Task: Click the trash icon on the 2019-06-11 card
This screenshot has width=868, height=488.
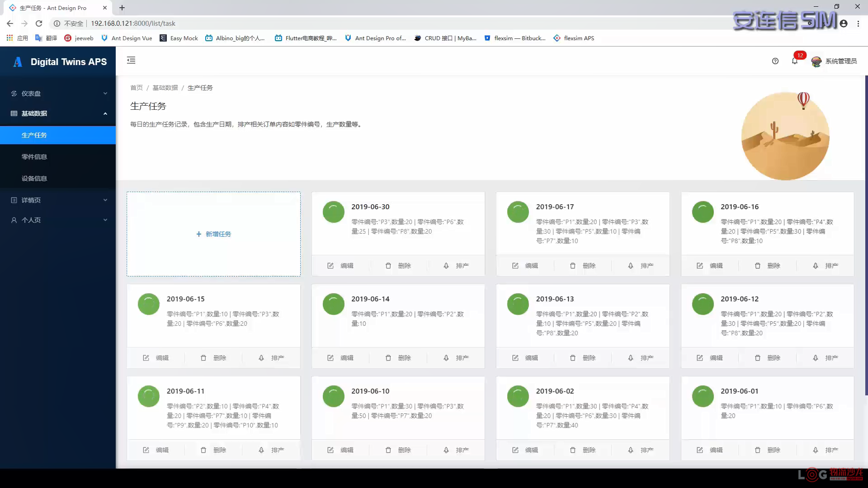Action: (203, 450)
